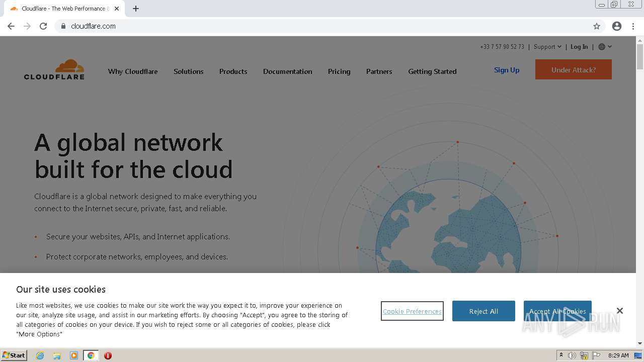The height and width of the screenshot is (362, 644).
Task: Click the red Opera taskbar icon
Action: (x=108, y=355)
